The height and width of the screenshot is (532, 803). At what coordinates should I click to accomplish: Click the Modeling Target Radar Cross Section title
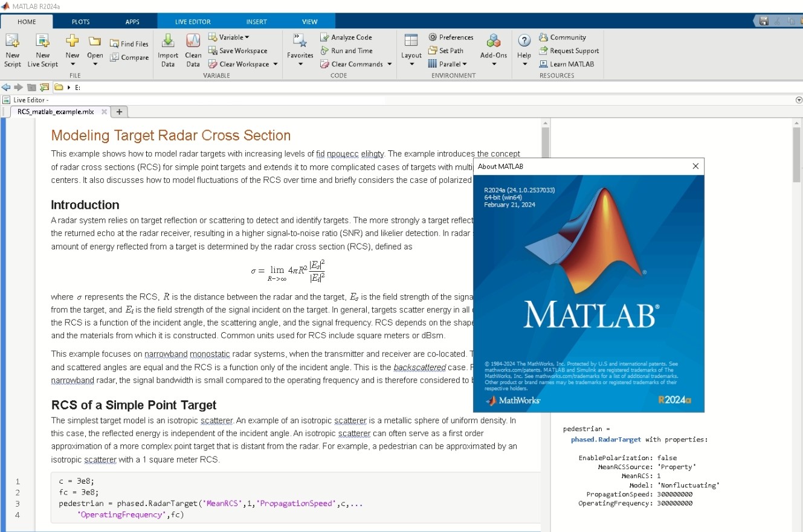click(x=171, y=135)
